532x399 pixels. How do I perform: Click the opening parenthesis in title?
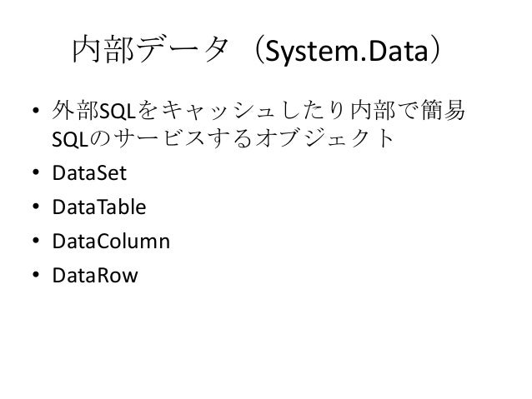tap(258, 51)
